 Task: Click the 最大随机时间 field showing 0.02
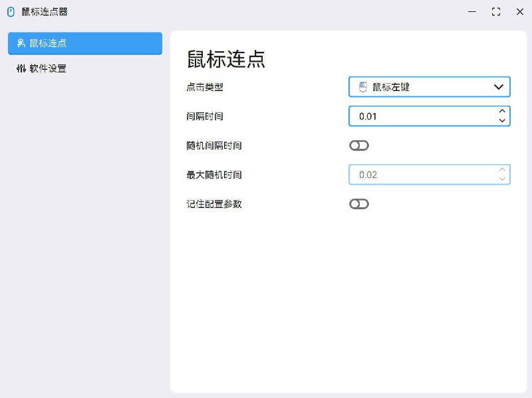pos(429,175)
